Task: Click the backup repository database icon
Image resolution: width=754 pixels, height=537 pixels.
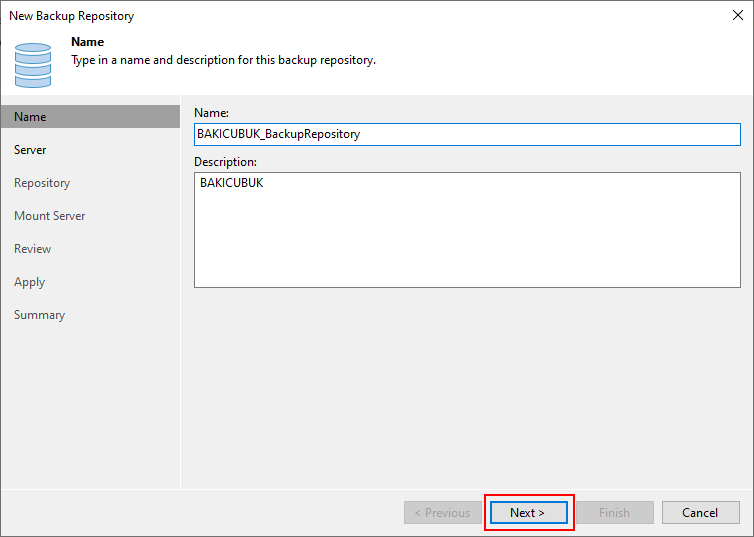Action: point(33,64)
